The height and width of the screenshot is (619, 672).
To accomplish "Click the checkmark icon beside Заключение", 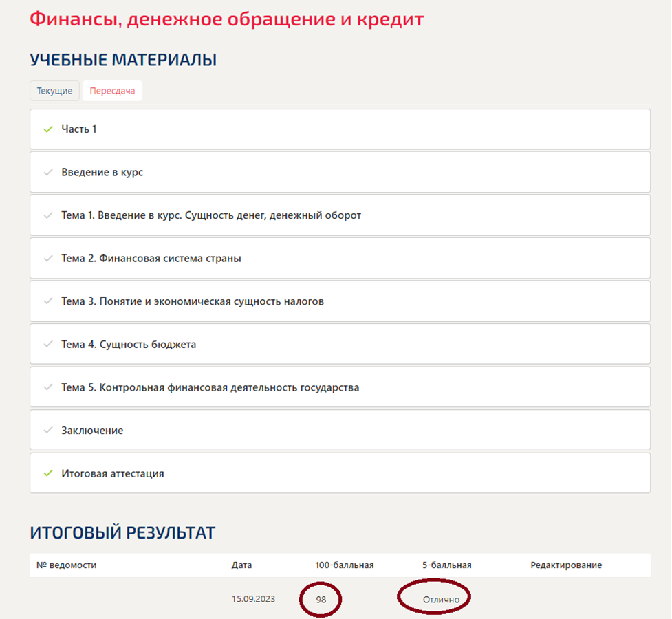I will [48, 431].
